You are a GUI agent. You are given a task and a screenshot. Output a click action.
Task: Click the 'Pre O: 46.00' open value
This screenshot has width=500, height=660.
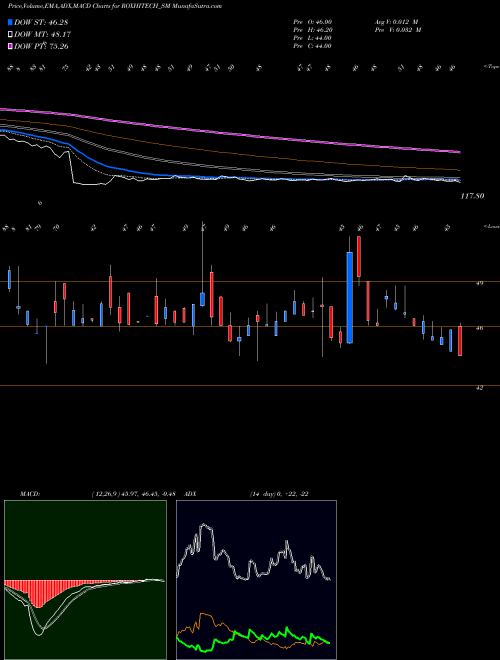point(313,21)
